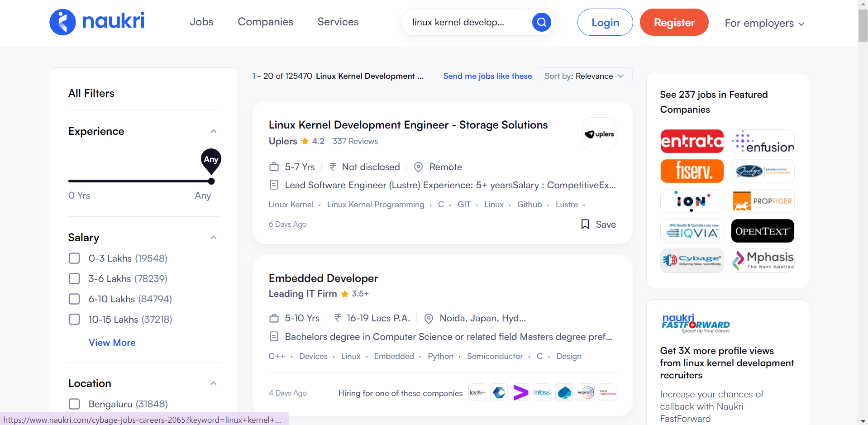Open the Companies menu item

coord(265,22)
